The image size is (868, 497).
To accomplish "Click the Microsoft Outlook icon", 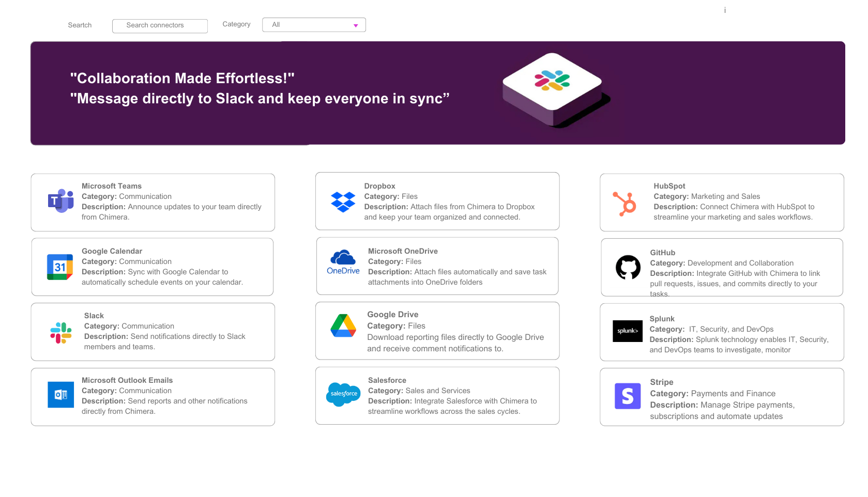I will coord(61,395).
